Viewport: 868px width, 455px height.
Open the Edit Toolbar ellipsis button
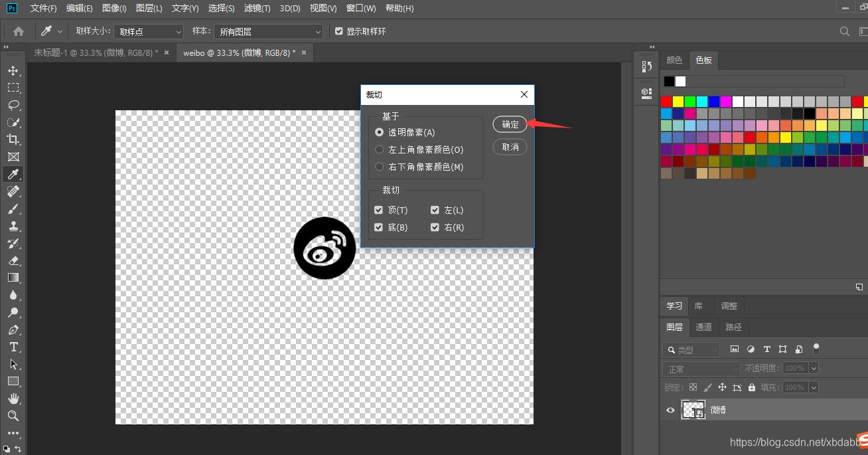[x=13, y=432]
